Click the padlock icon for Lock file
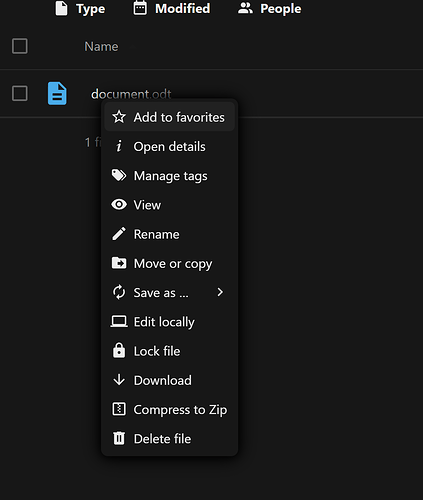Screen dimensions: 423x500 pyautogui.click(x=119, y=350)
